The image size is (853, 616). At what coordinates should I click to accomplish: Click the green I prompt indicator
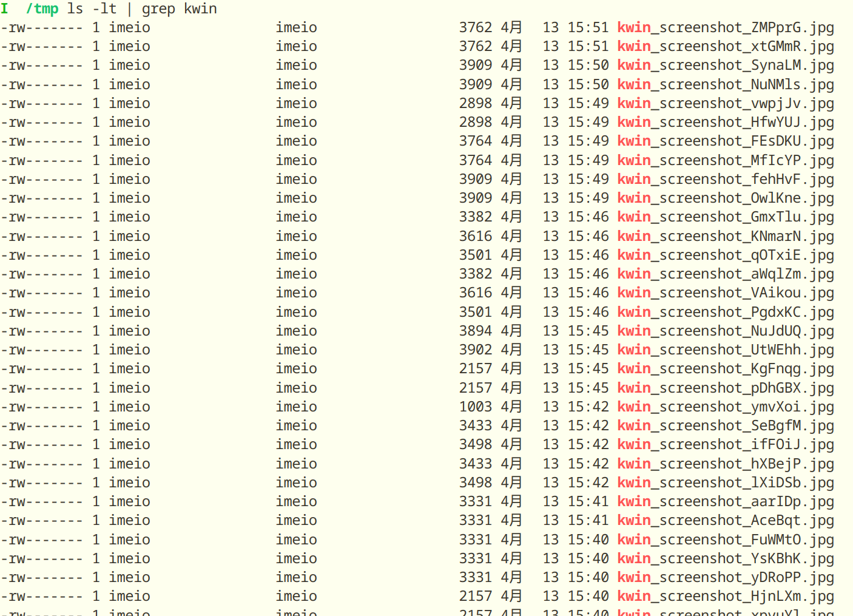point(5,9)
